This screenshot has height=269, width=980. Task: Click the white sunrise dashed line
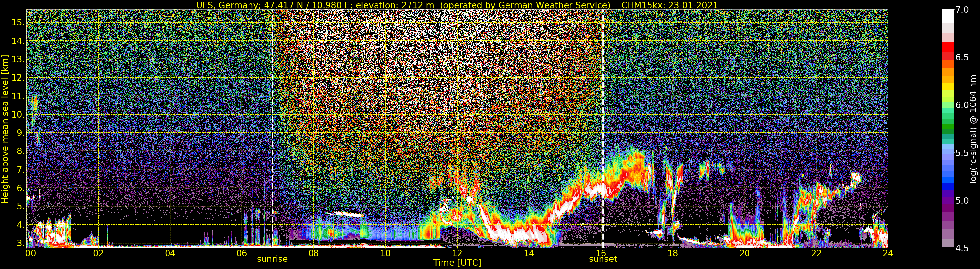pyautogui.click(x=273, y=129)
